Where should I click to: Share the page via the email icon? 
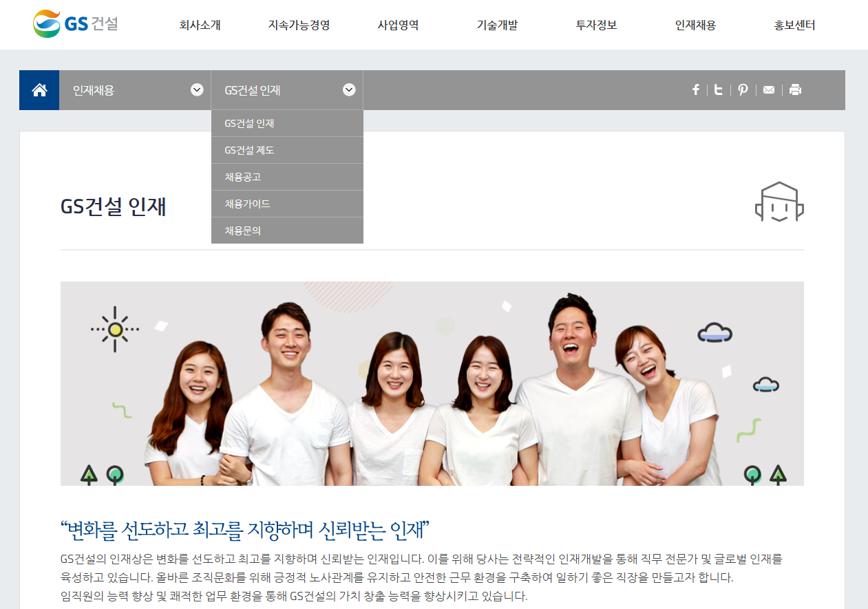point(768,89)
